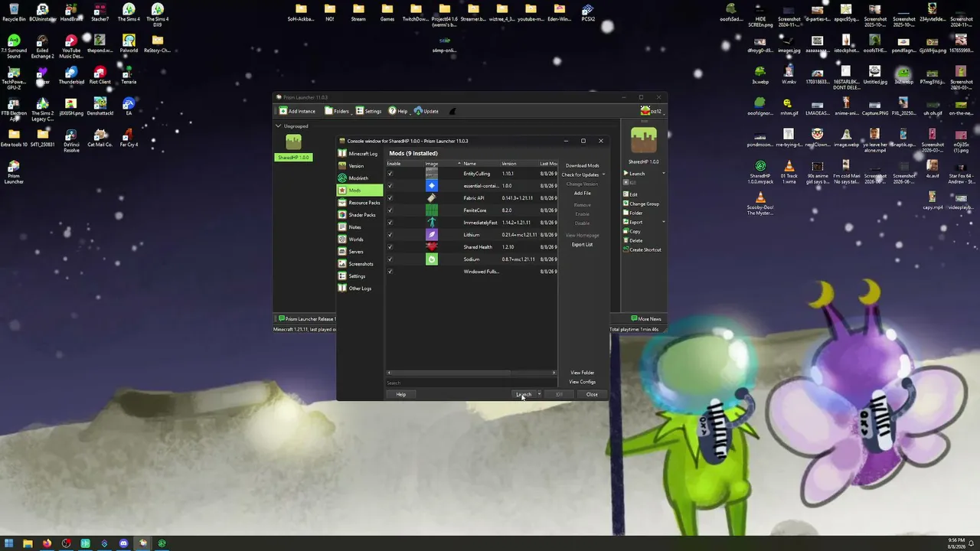The width and height of the screenshot is (980, 551).
Task: Open the Shader Packs page icon
Action: (x=342, y=215)
